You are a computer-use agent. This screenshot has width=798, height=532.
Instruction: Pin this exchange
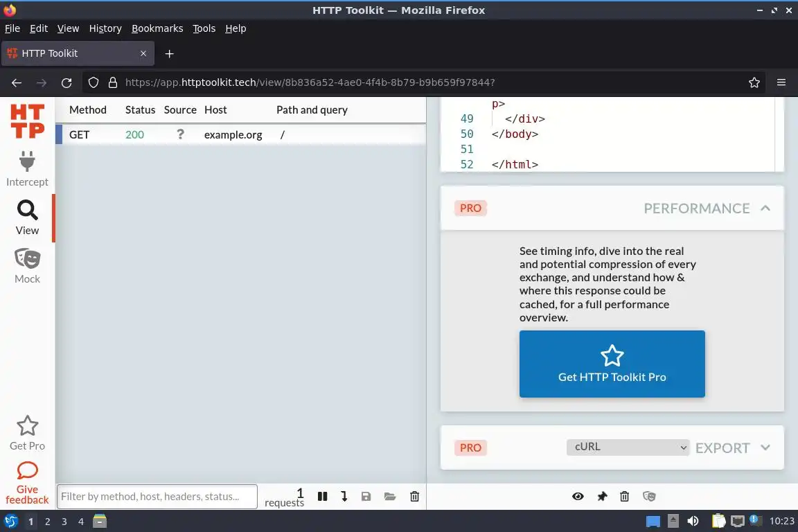coord(602,497)
